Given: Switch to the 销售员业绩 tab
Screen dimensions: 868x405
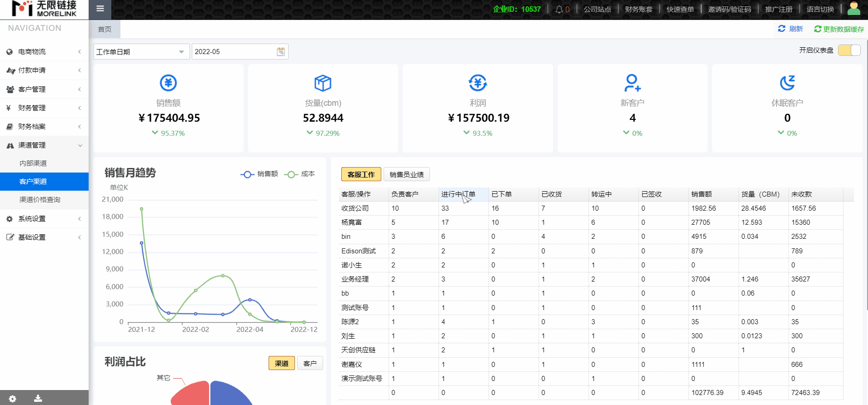Looking at the screenshot, I should 406,174.
